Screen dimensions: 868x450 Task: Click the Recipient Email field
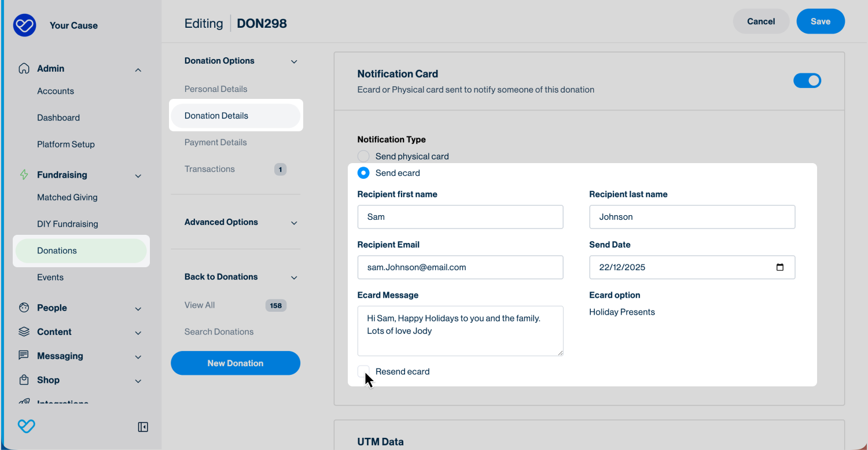pos(460,267)
